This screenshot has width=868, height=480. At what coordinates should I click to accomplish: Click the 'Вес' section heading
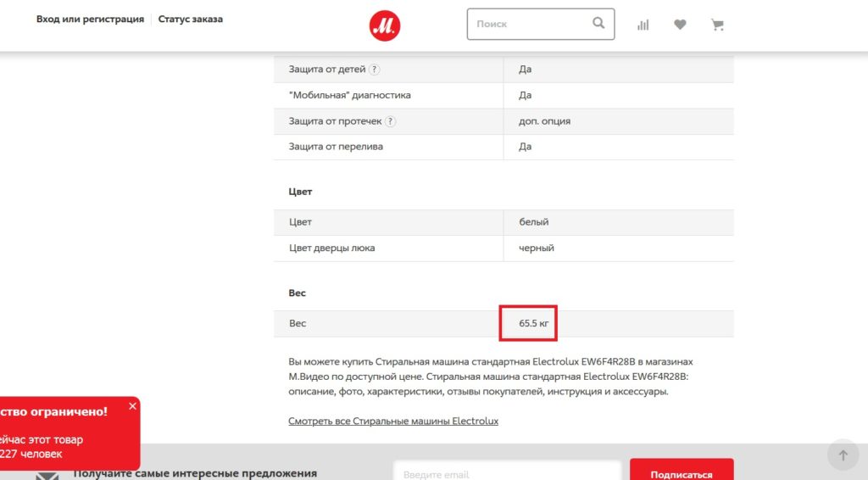tap(297, 293)
